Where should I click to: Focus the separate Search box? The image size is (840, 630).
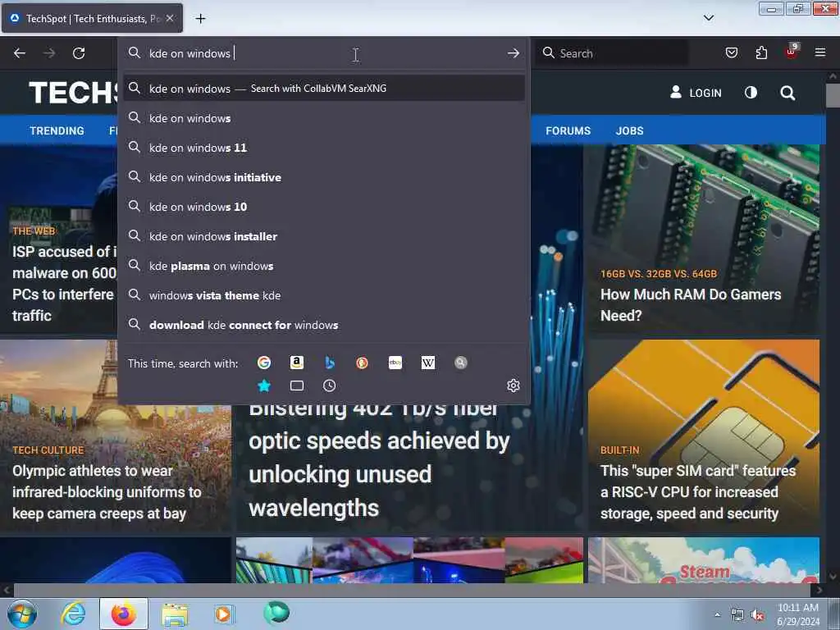612,53
